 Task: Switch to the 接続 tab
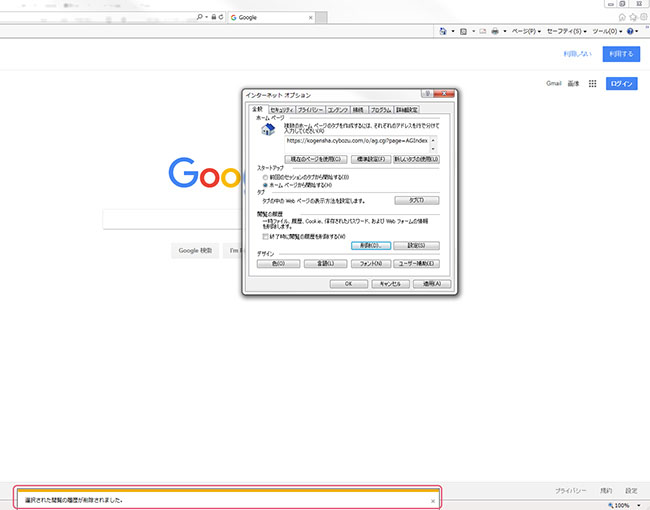point(358,110)
